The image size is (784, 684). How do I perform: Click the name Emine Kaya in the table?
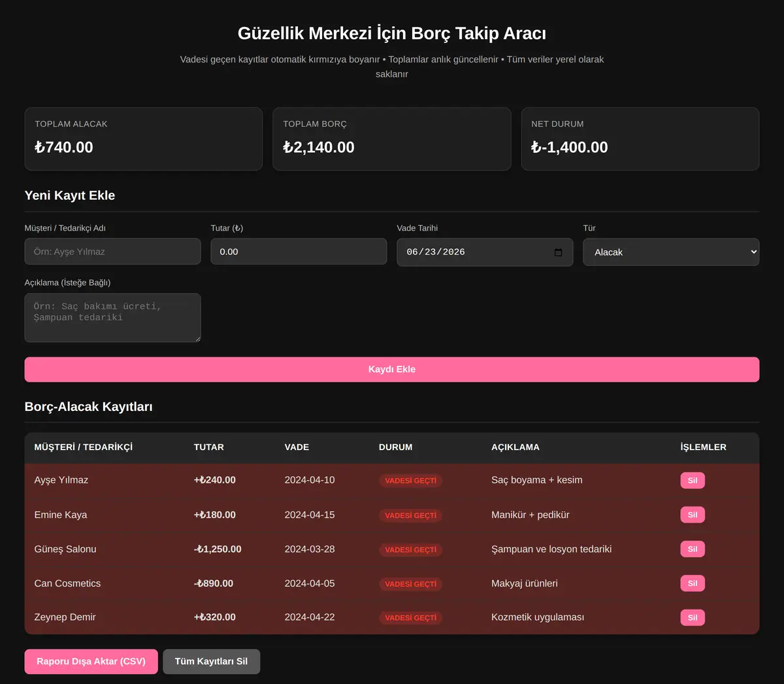(61, 515)
